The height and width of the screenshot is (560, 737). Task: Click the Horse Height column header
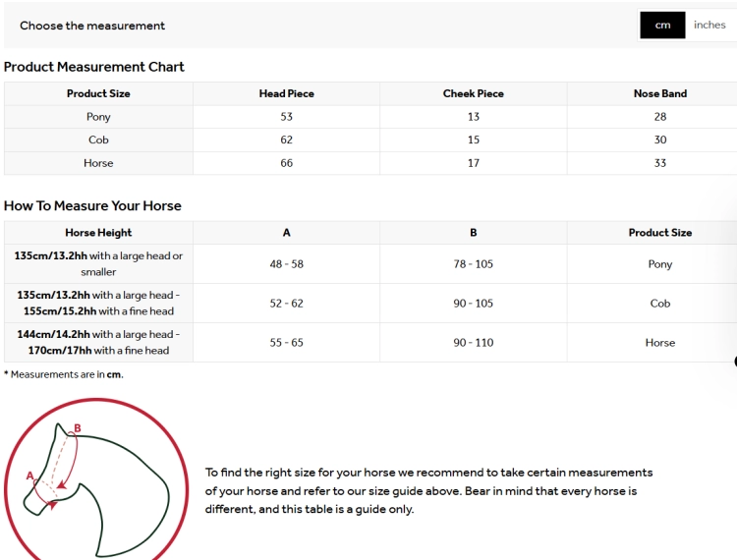[98, 233]
